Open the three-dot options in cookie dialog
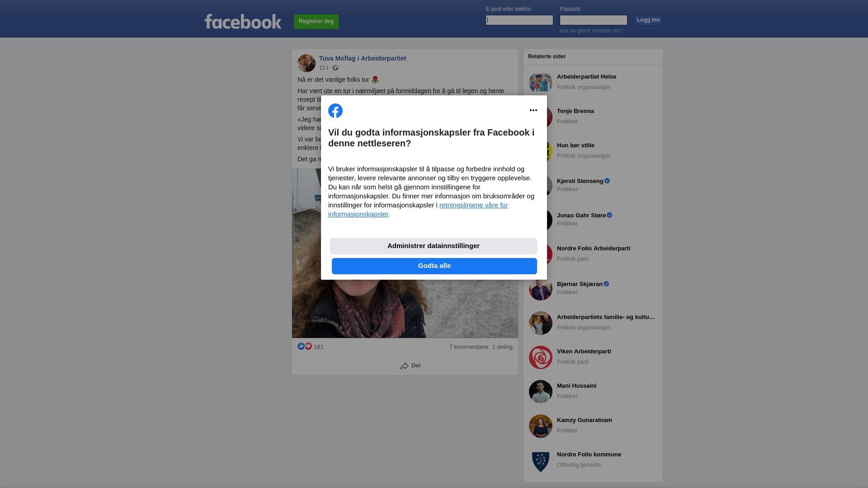 [533, 110]
